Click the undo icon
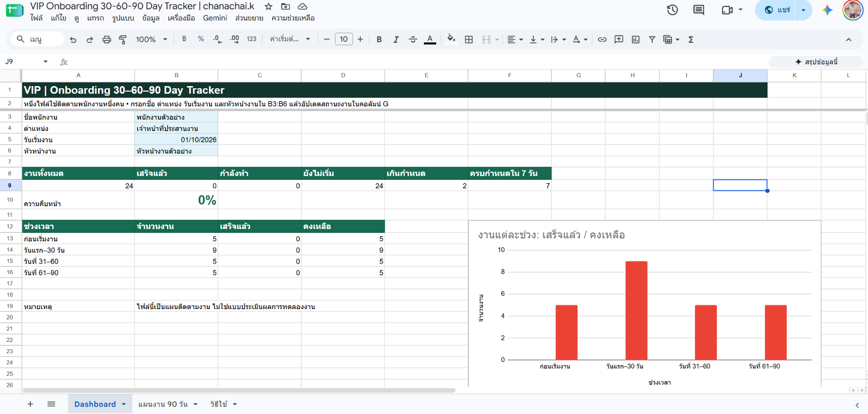 tap(73, 39)
